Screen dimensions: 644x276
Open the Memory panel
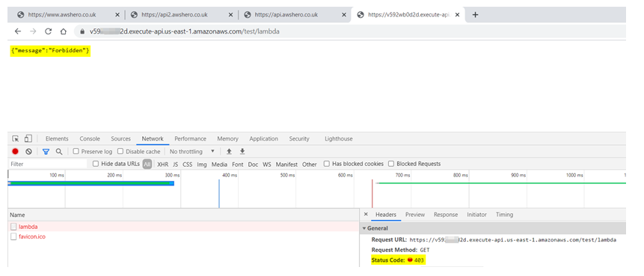[x=227, y=139]
